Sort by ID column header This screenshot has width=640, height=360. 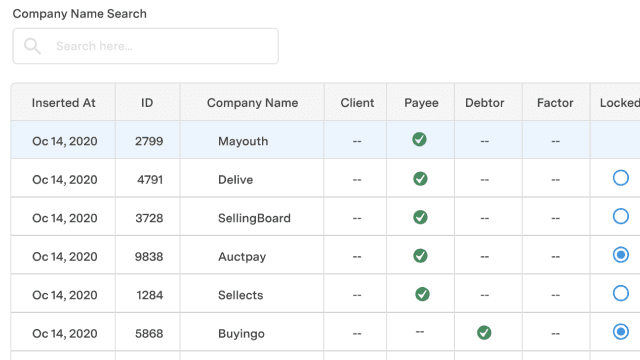(x=147, y=102)
